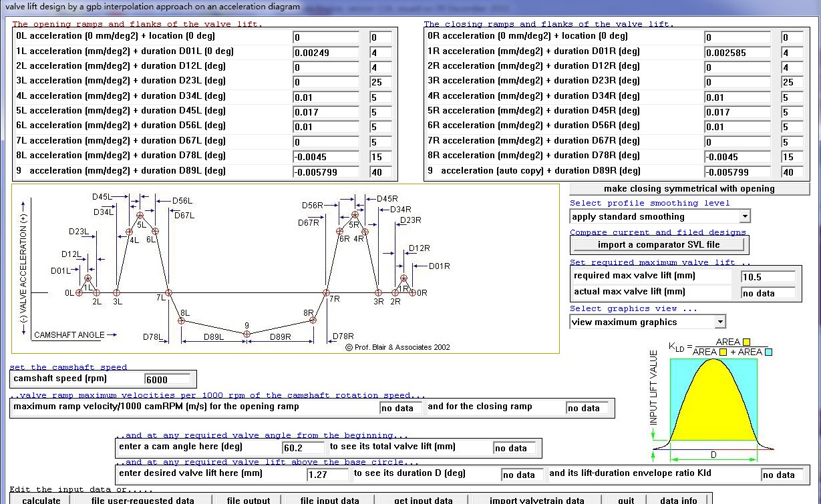This screenshot has width=821, height=504.
Task: Select the 7R acceleration field
Action: coord(737,142)
